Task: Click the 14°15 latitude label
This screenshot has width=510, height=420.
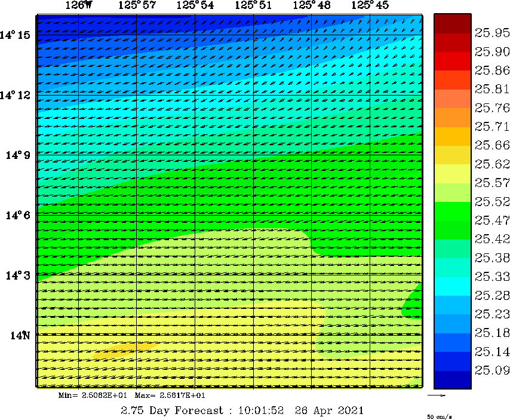Action: [x=15, y=35]
